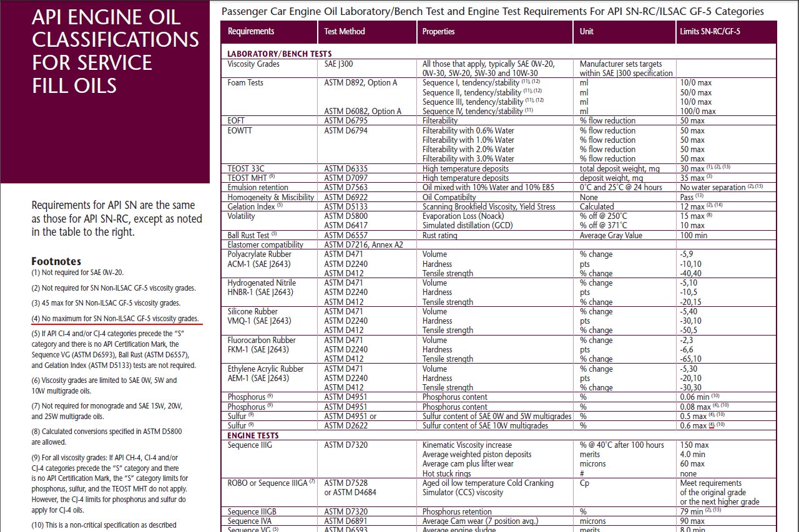Click the 'API ENGINE OIL CLASSIFICATIONS' title
The width and height of the screenshot is (799, 532).
point(115,51)
